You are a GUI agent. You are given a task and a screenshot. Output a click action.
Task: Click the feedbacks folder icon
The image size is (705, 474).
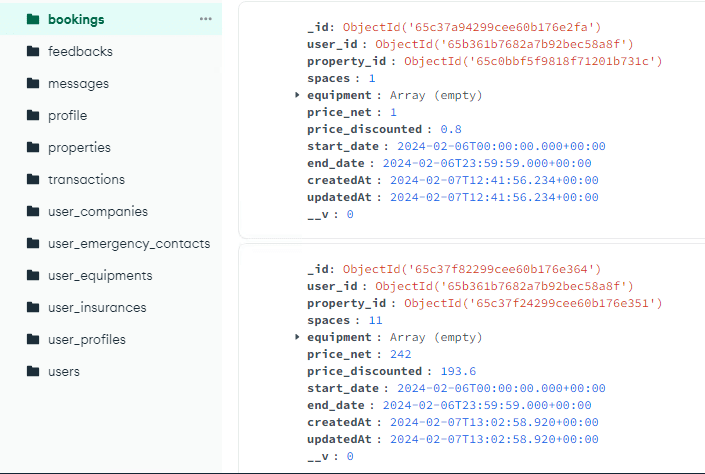[x=33, y=51]
